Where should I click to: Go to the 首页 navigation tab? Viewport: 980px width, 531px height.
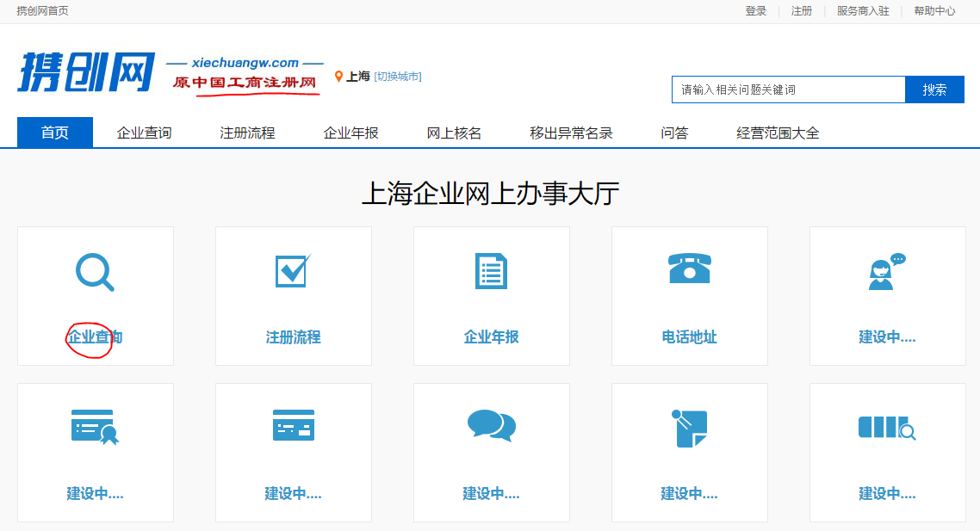pos(55,133)
